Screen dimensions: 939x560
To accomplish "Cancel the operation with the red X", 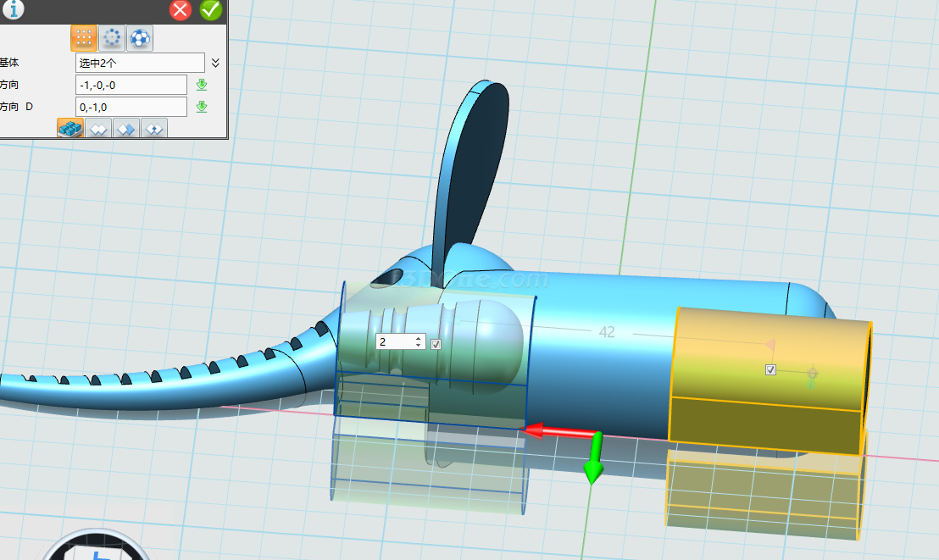I will [181, 10].
